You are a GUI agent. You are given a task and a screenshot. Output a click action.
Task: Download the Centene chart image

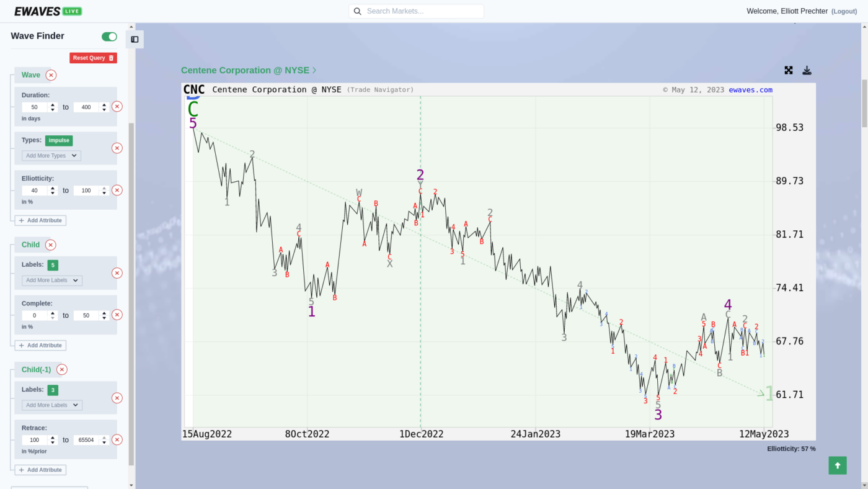(x=807, y=70)
